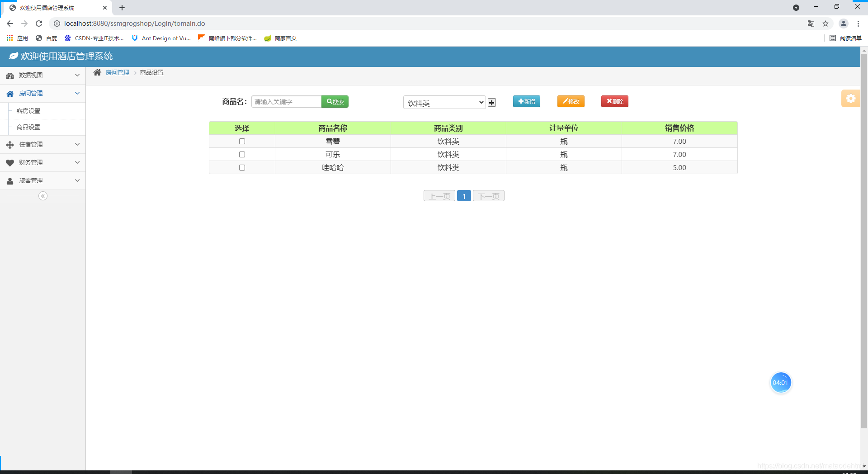Viewport: 868px width, 474px height.
Task: Click the 财务管理 heart icon
Action: pos(10,163)
